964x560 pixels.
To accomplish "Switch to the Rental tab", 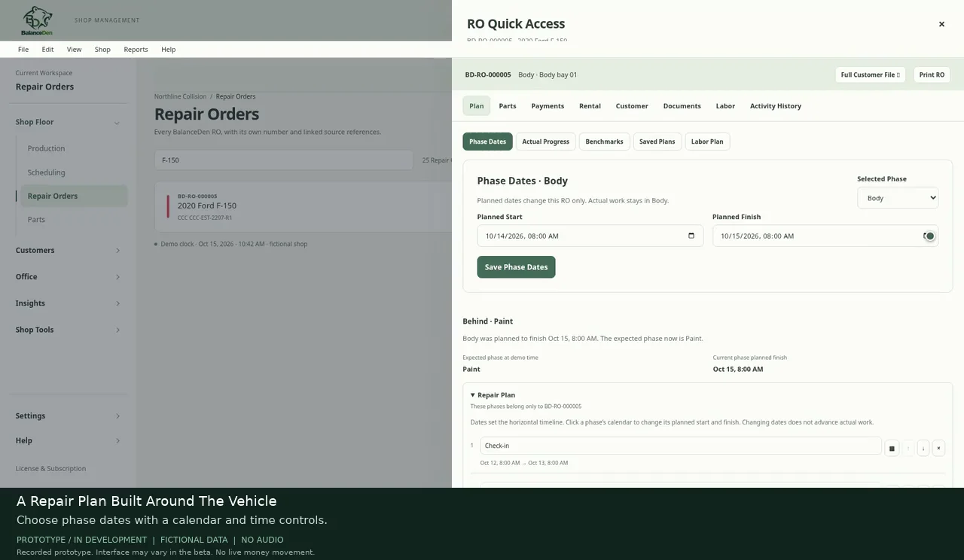I will point(590,106).
